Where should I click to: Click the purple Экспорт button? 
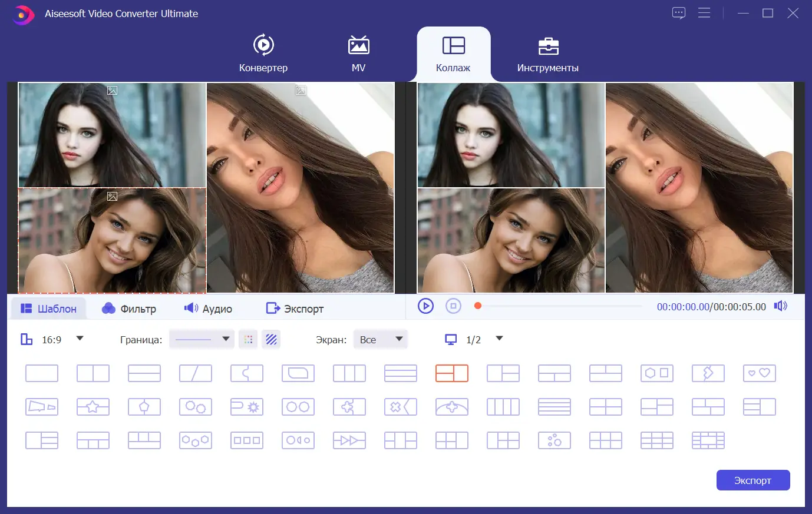pos(753,480)
